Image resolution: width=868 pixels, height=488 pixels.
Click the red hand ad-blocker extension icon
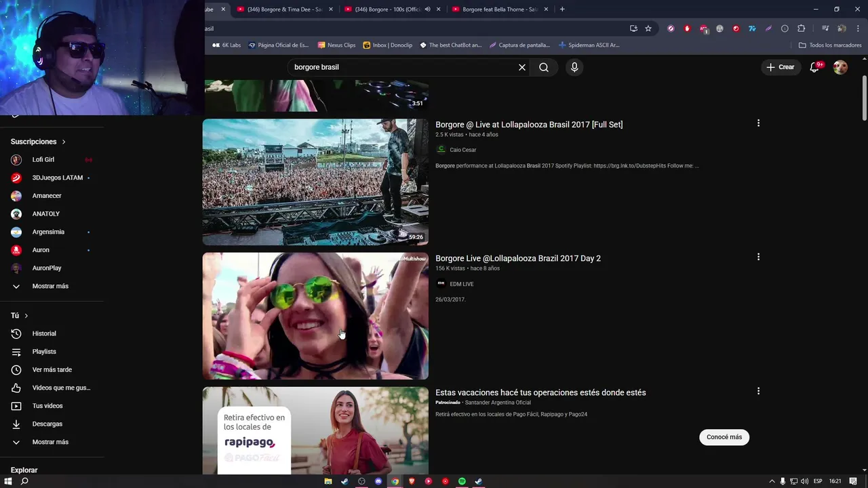[x=687, y=28]
